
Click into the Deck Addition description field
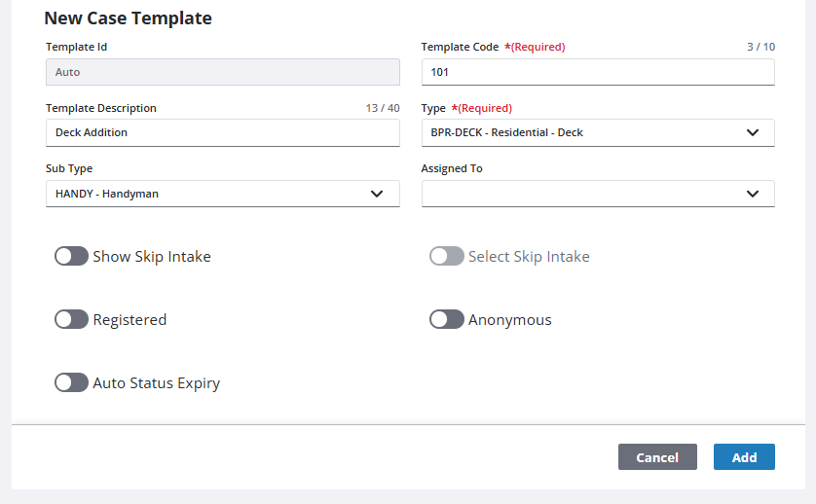coord(223,132)
